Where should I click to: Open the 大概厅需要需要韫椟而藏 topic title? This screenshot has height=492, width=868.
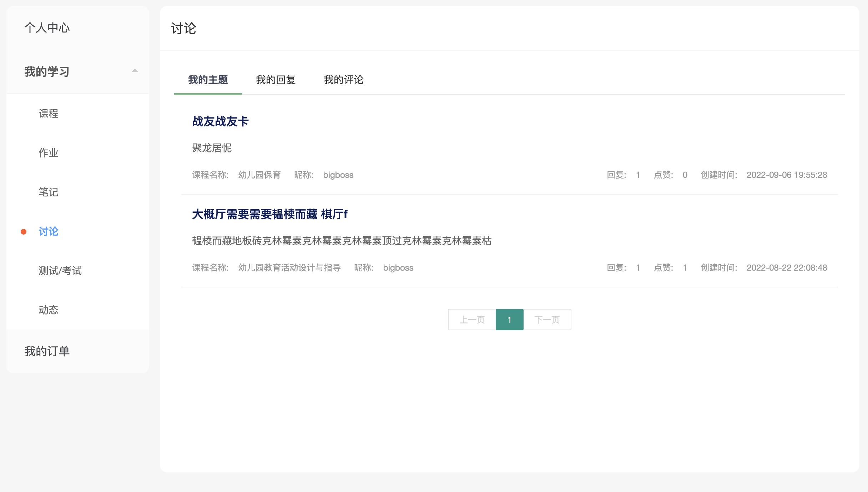click(x=269, y=214)
